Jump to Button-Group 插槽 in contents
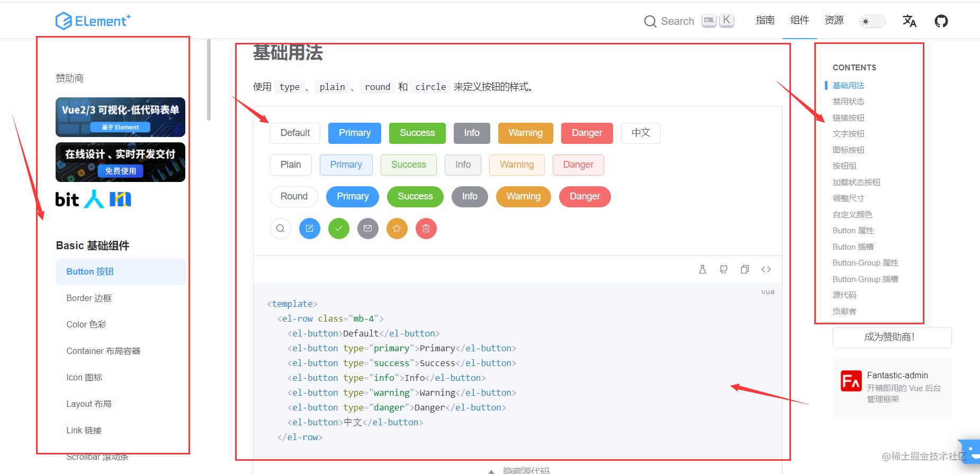980x474 pixels. [865, 279]
